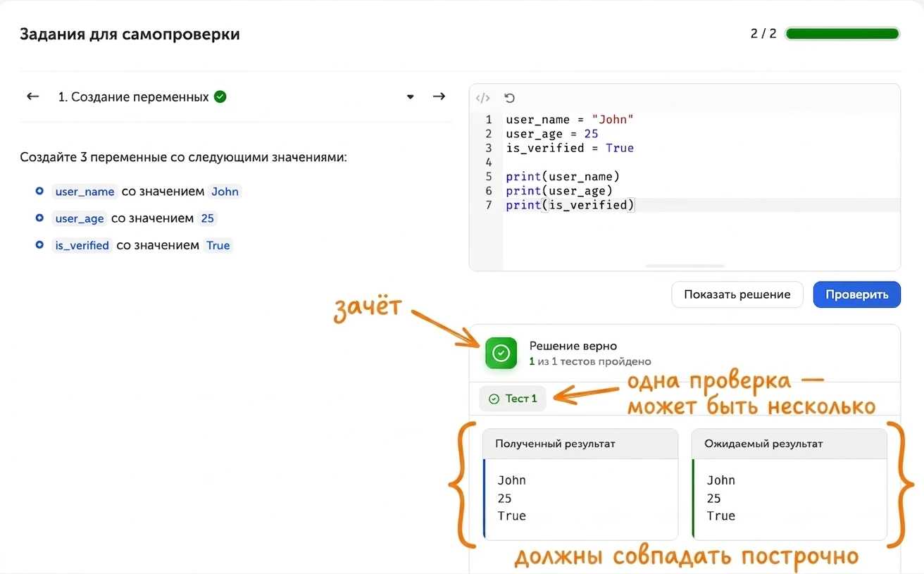This screenshot has height=574, width=924.
Task: Reset code with the undo arrow icon
Action: click(510, 98)
